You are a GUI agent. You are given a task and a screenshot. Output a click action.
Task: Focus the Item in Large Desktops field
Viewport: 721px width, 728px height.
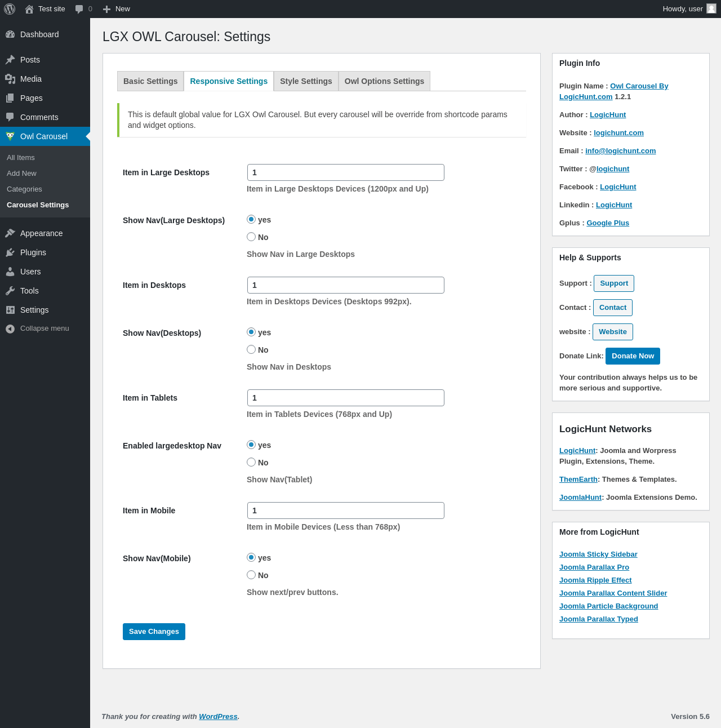(346, 172)
